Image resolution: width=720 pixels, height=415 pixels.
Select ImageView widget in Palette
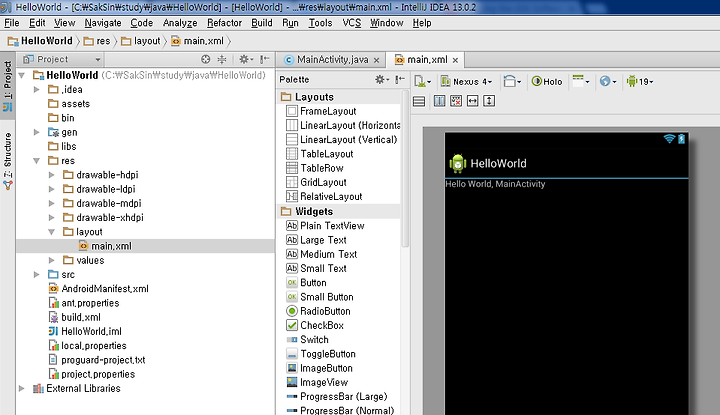pyautogui.click(x=317, y=382)
